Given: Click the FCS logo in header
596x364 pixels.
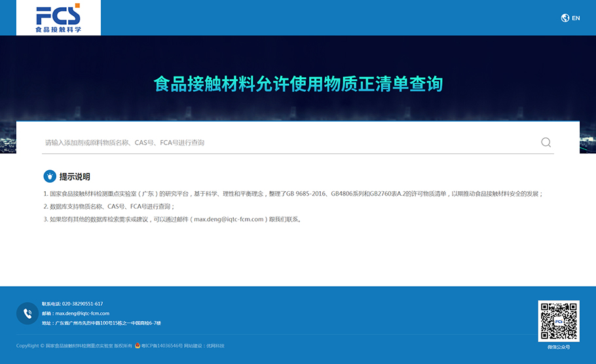Looking at the screenshot, I should pyautogui.click(x=58, y=18).
